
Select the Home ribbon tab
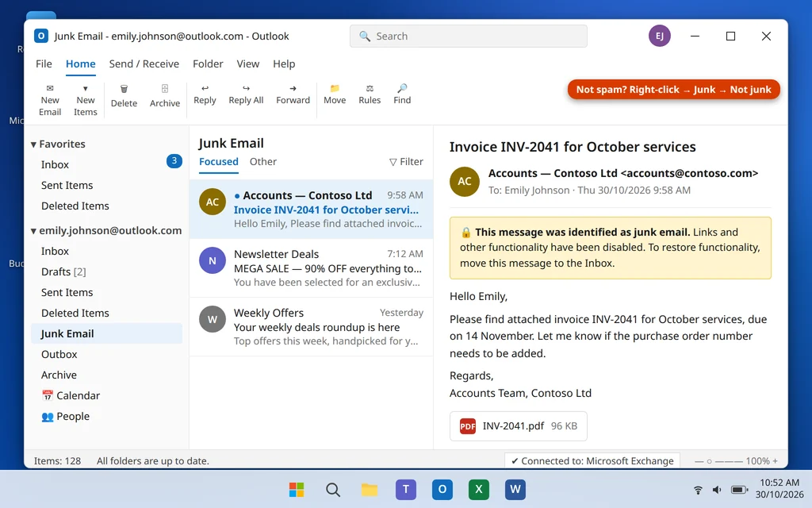80,63
